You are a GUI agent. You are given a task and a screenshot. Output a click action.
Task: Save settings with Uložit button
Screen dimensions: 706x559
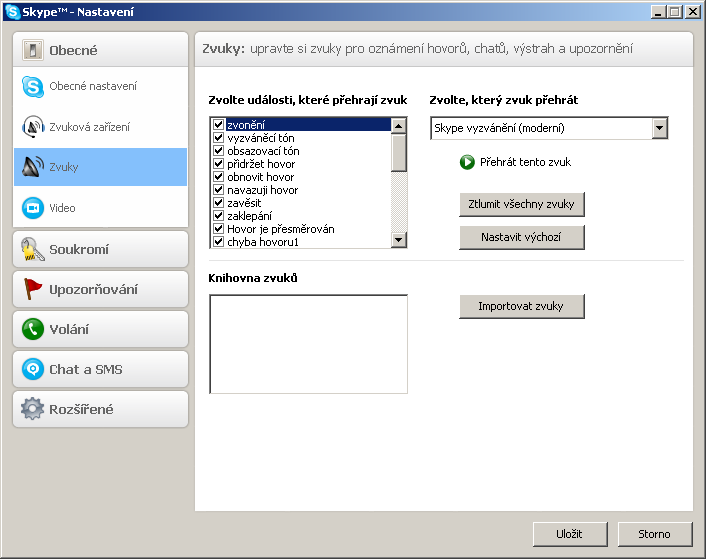click(x=570, y=534)
